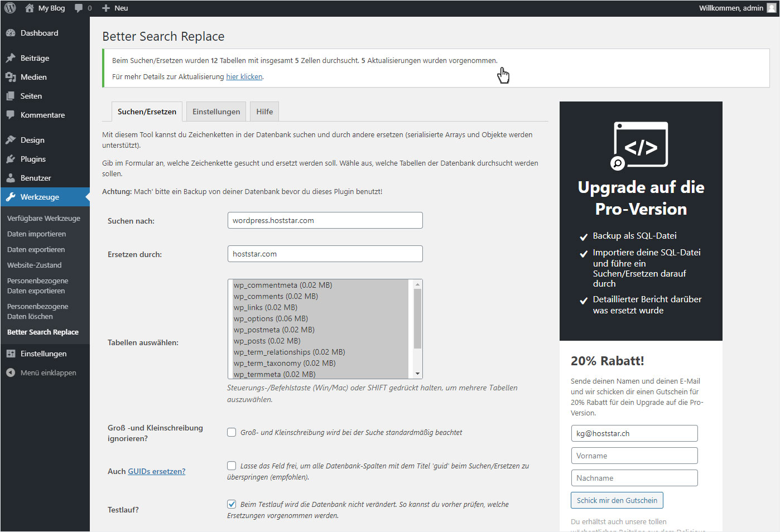780x532 pixels.
Task: Open Personenbezogene Daten löschen
Action: tap(37, 311)
